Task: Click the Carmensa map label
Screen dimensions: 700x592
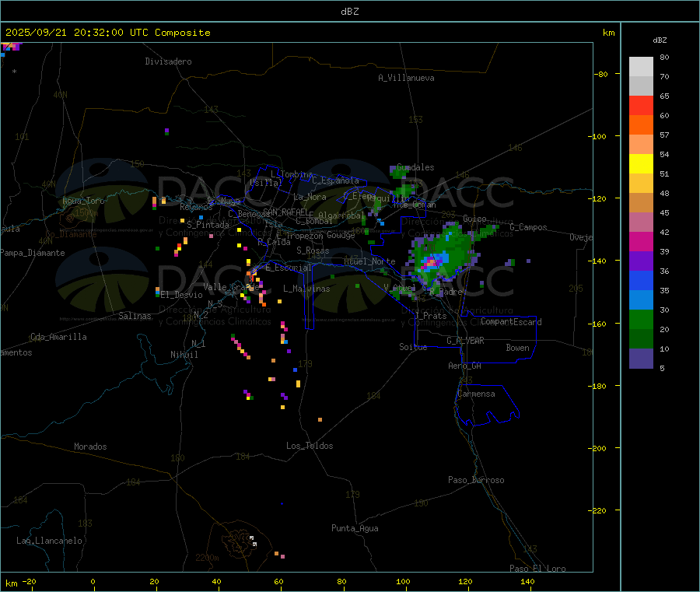Action: tap(476, 394)
